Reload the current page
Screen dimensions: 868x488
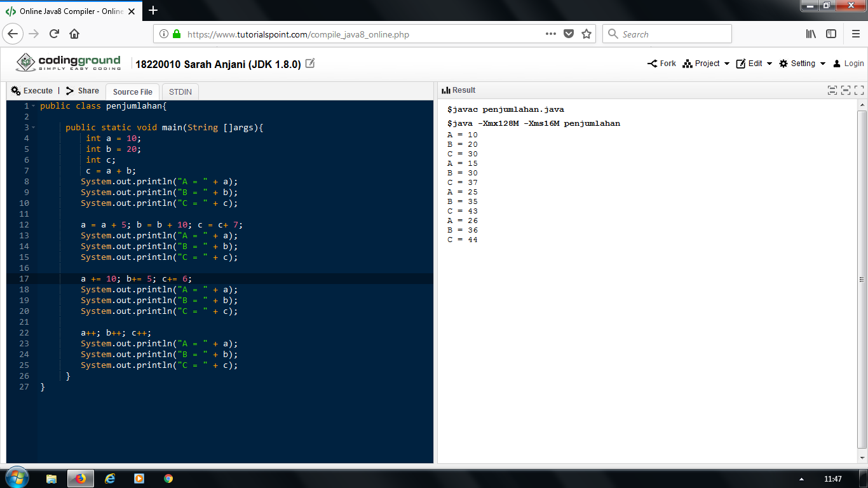54,34
